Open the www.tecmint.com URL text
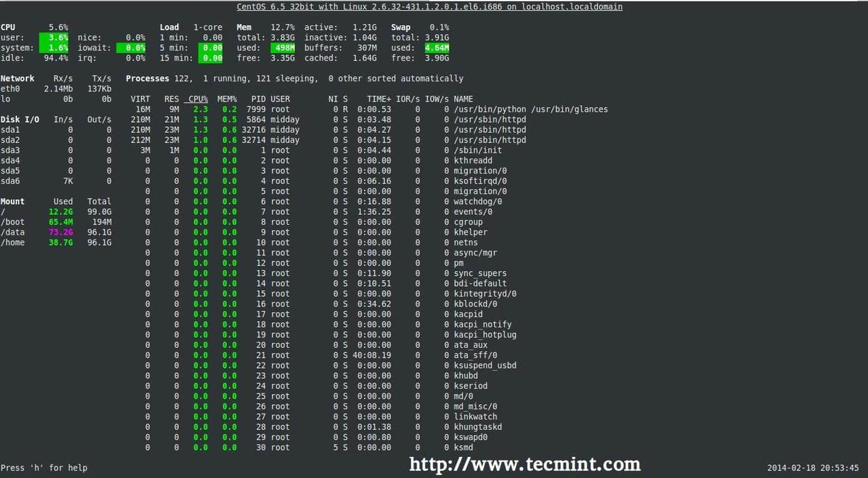Screen dimensions: 868x478 (524, 464)
